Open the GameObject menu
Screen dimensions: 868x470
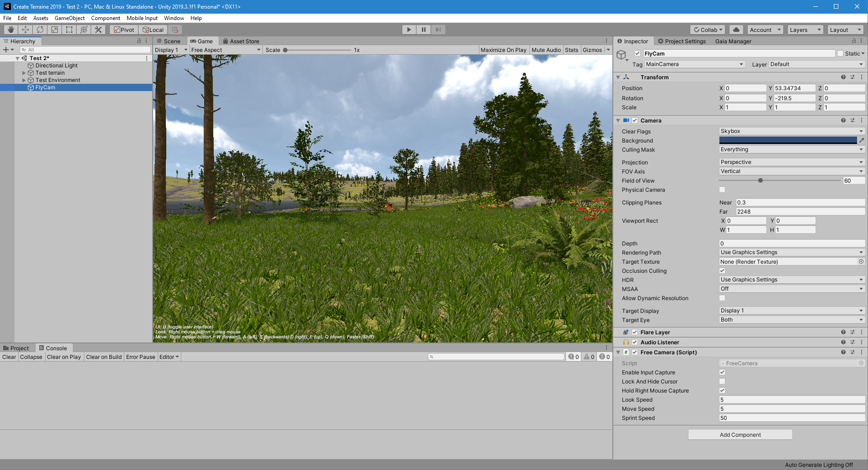tap(70, 18)
